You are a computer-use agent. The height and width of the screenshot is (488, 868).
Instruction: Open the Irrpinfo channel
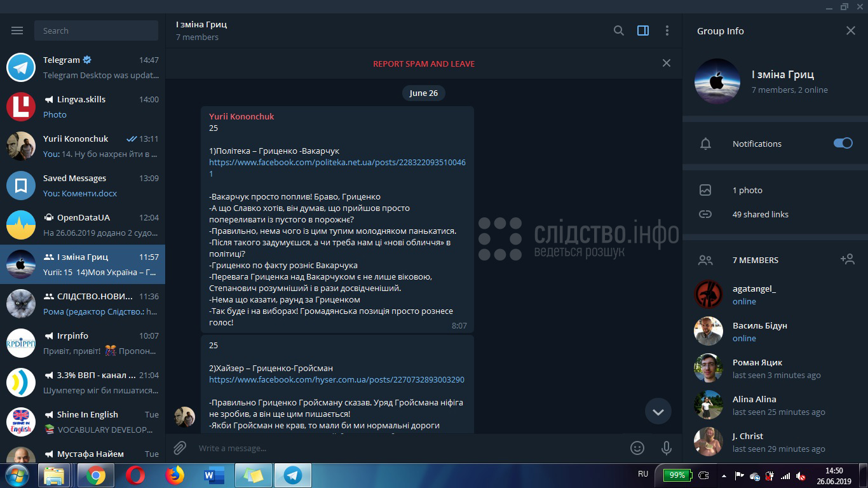pos(83,343)
